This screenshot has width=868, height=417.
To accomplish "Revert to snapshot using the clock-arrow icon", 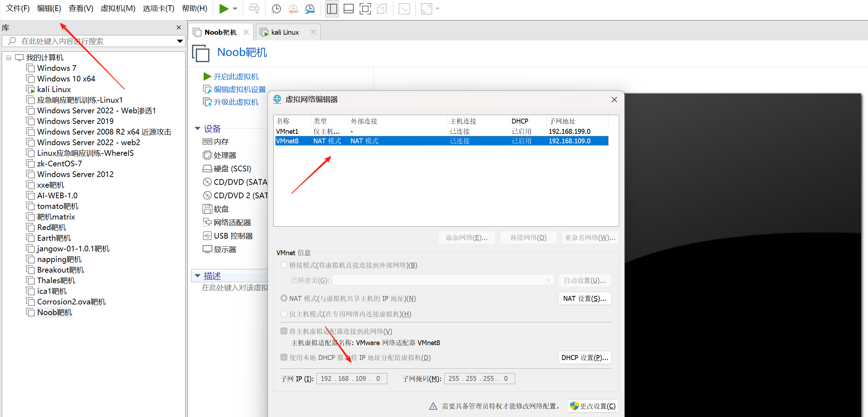I will point(293,9).
